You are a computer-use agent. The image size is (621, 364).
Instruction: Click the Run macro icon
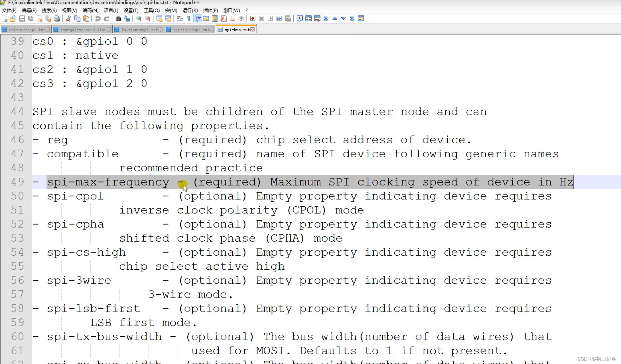pyautogui.click(x=270, y=18)
